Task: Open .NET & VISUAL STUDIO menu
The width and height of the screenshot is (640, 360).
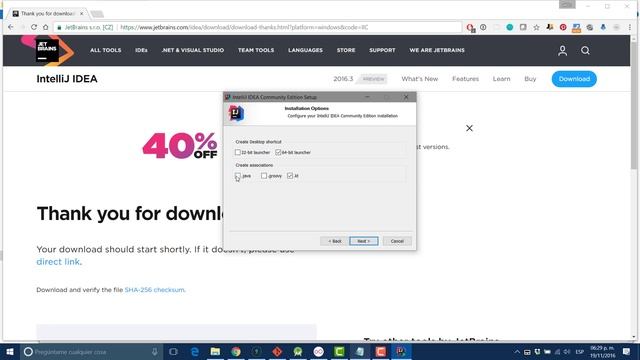Action: pos(193,50)
